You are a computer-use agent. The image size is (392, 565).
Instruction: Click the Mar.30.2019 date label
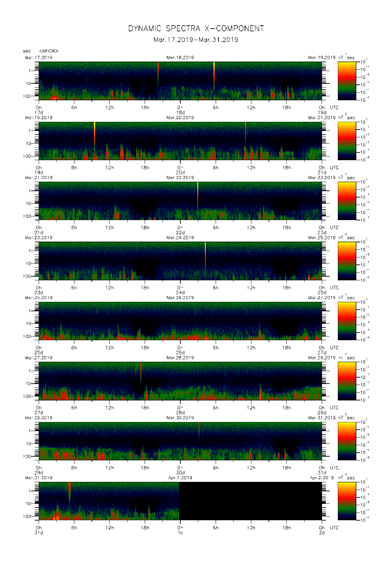[x=180, y=418]
